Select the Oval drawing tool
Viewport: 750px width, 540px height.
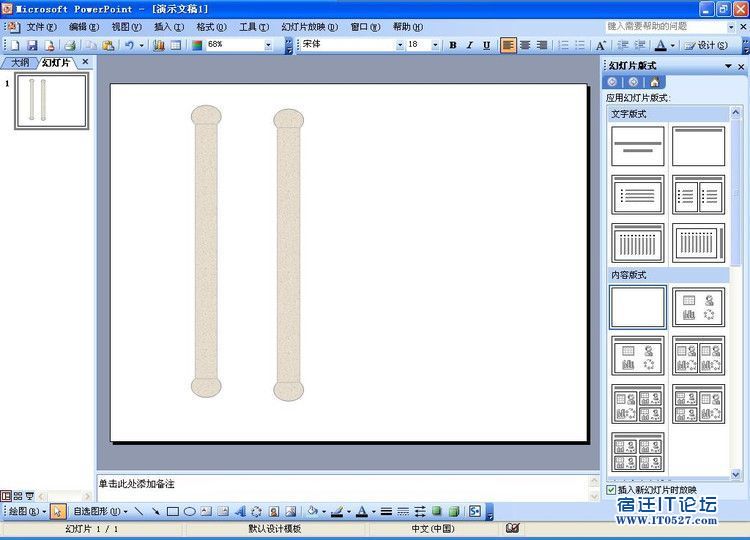point(189,512)
